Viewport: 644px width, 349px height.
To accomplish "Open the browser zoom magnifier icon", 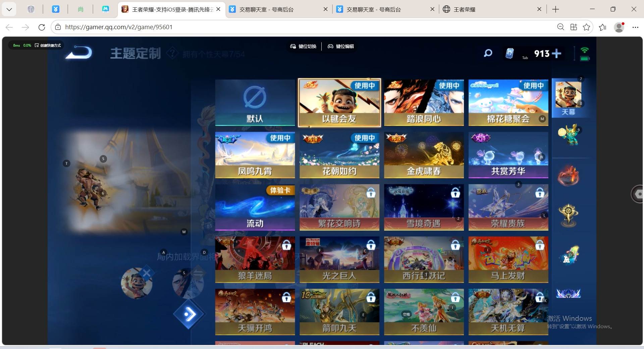I will click(x=560, y=27).
